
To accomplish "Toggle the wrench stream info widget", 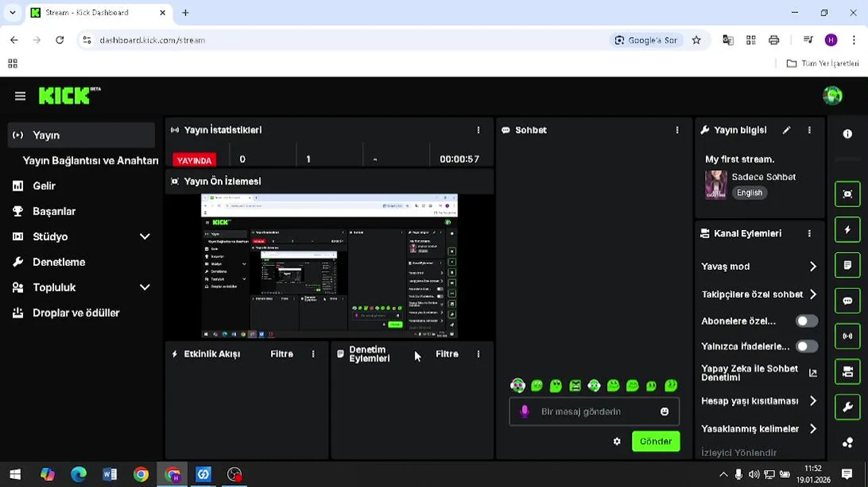I will tap(848, 407).
